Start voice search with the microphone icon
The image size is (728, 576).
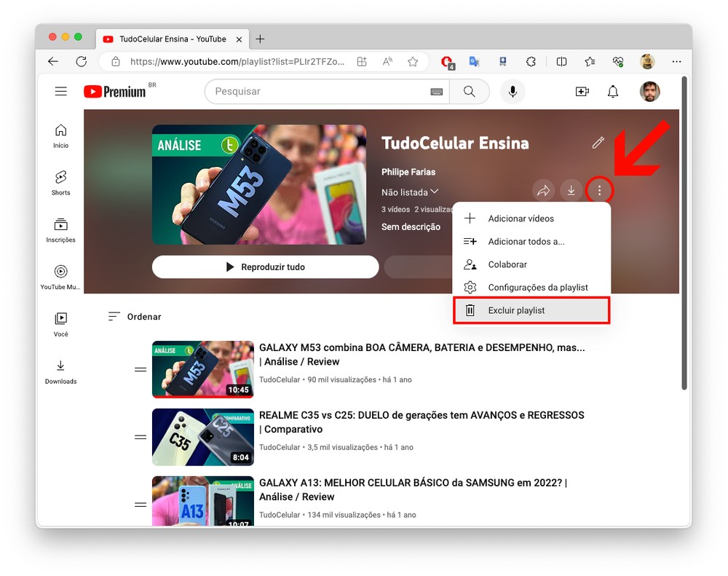click(x=513, y=92)
